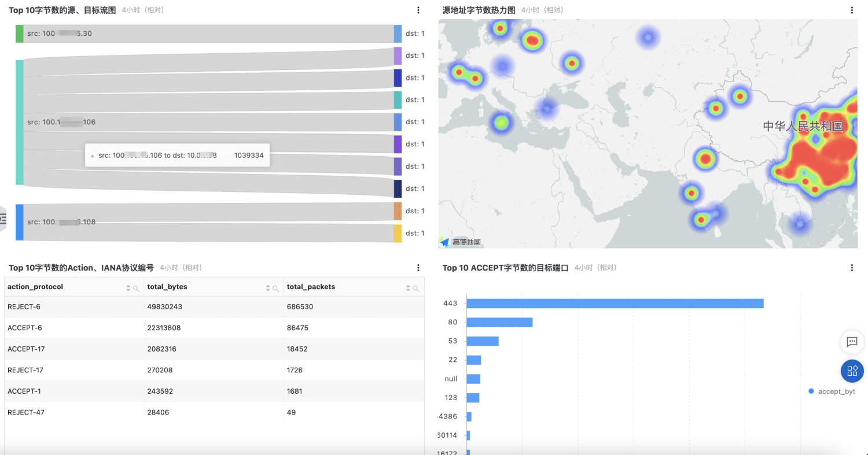This screenshot has width=868, height=455.
Task: Click the yellow dst node in the flow chart
Action: click(x=398, y=234)
